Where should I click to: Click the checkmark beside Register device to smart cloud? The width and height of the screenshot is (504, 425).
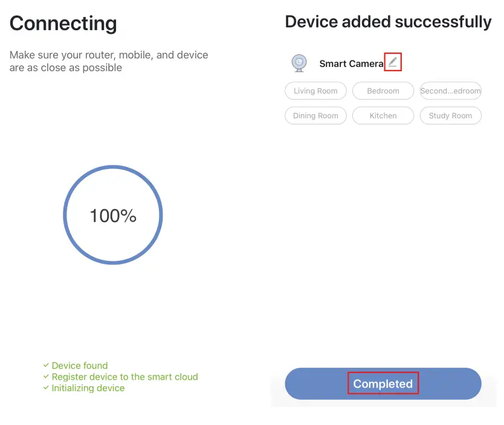click(46, 377)
